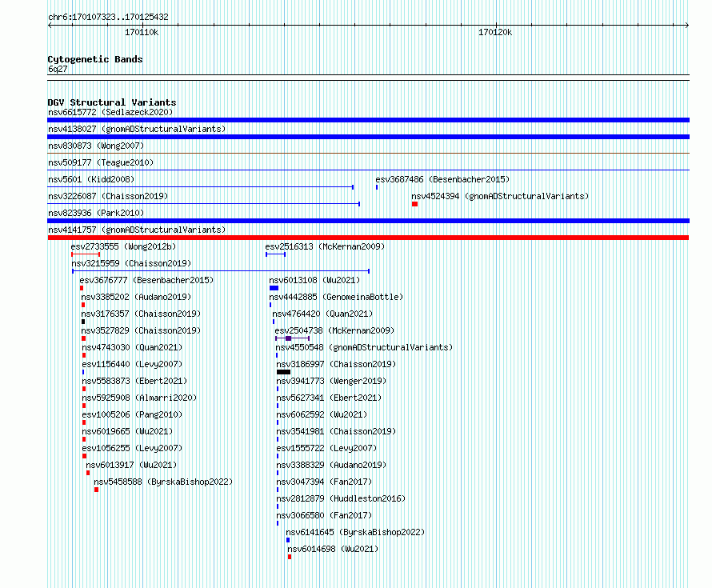Click nsv3527829 (Chaisson2019) label
This screenshot has width=712, height=588.
pos(141,330)
